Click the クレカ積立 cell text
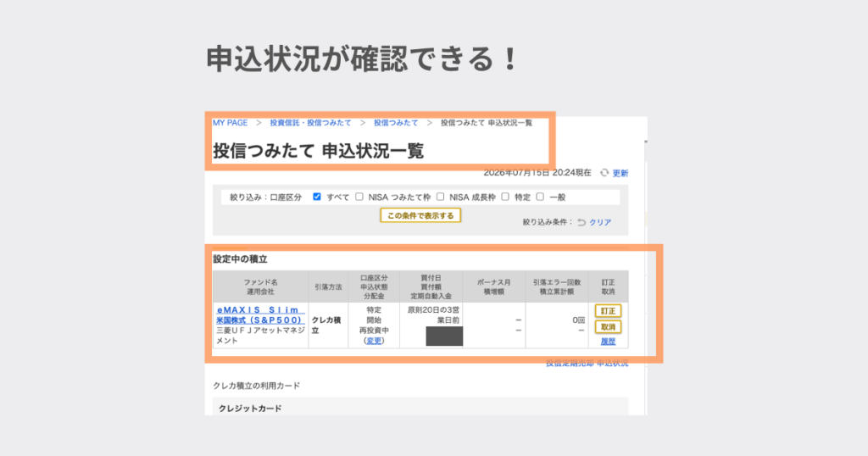Image resolution: width=868 pixels, height=456 pixels. pyautogui.click(x=326, y=325)
